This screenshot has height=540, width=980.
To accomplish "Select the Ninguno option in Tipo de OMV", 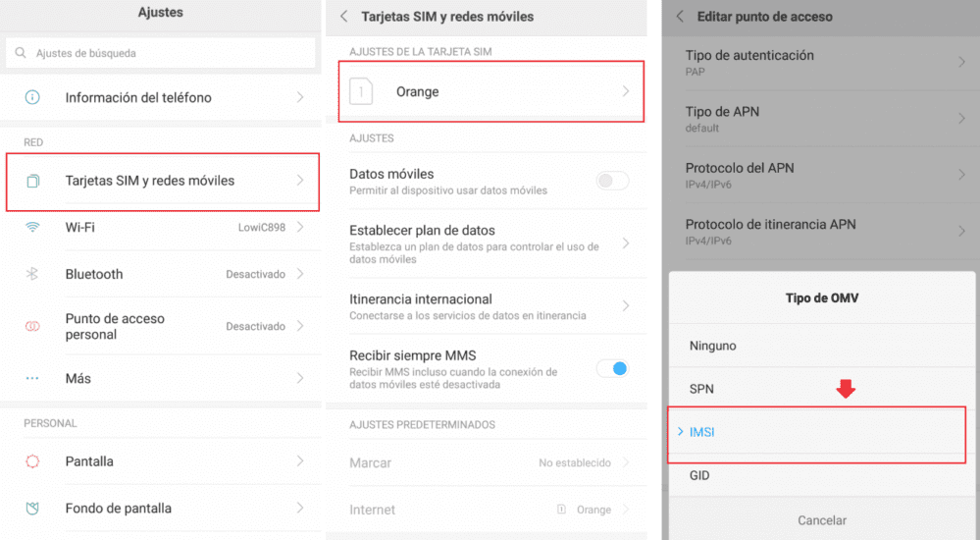I will tap(822, 346).
